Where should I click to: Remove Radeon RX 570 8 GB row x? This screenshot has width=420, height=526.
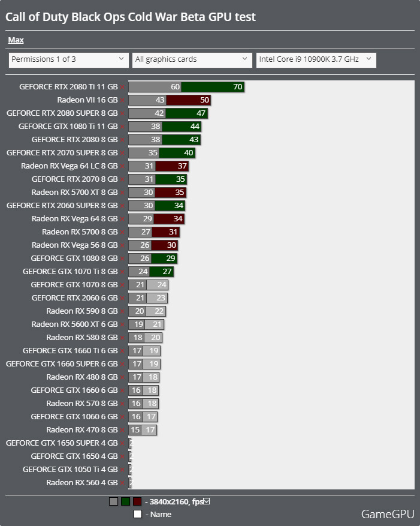pos(122,404)
